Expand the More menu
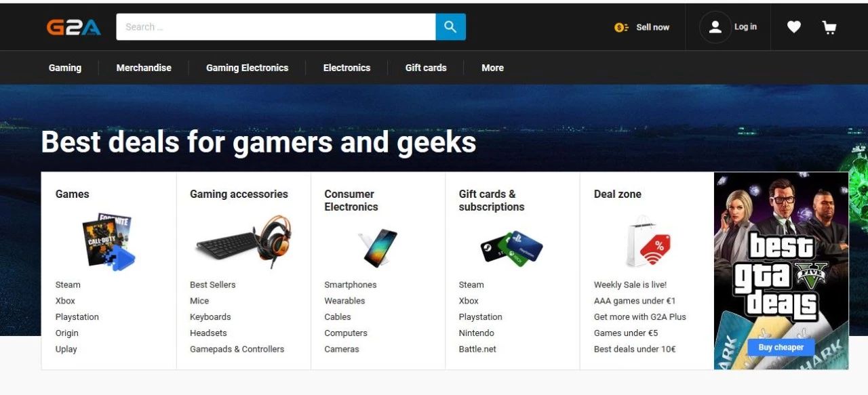 click(x=492, y=68)
